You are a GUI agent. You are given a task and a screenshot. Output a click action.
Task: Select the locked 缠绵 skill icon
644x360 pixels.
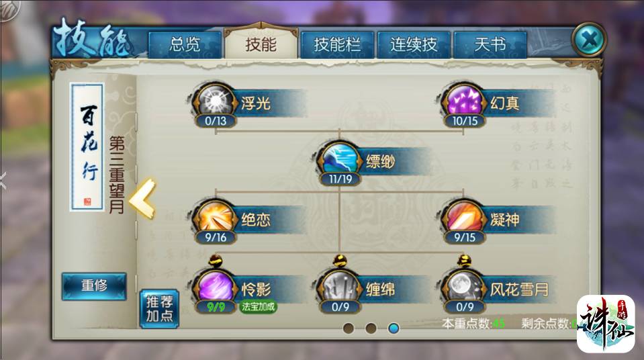[340, 287]
